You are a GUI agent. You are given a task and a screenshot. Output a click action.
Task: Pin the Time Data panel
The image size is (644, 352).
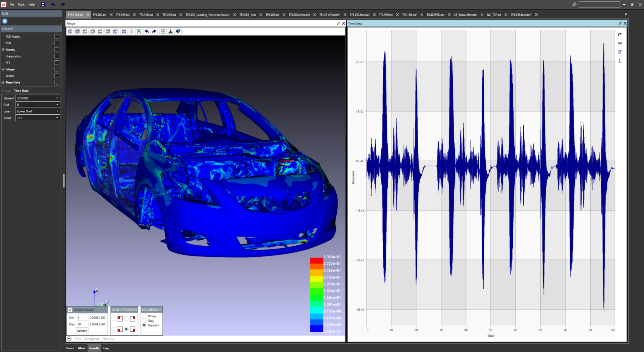pyautogui.click(x=620, y=23)
